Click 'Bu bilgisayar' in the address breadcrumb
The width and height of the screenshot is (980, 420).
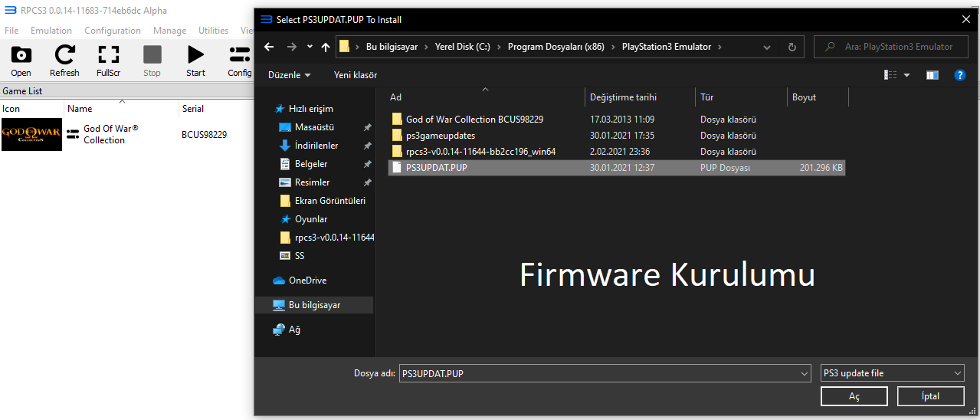click(x=392, y=47)
